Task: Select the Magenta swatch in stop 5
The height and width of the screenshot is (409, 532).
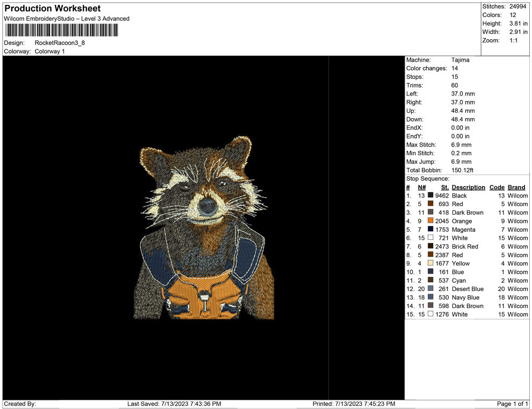Action: [430, 230]
